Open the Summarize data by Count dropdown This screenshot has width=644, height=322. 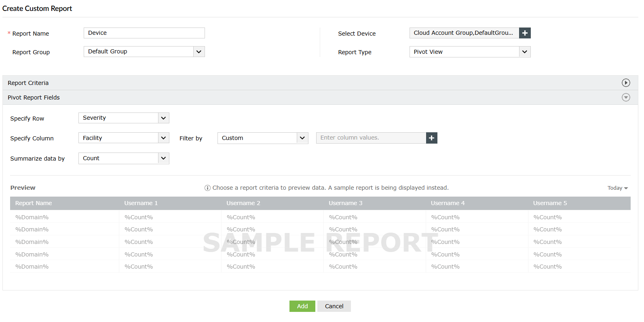[x=124, y=158]
